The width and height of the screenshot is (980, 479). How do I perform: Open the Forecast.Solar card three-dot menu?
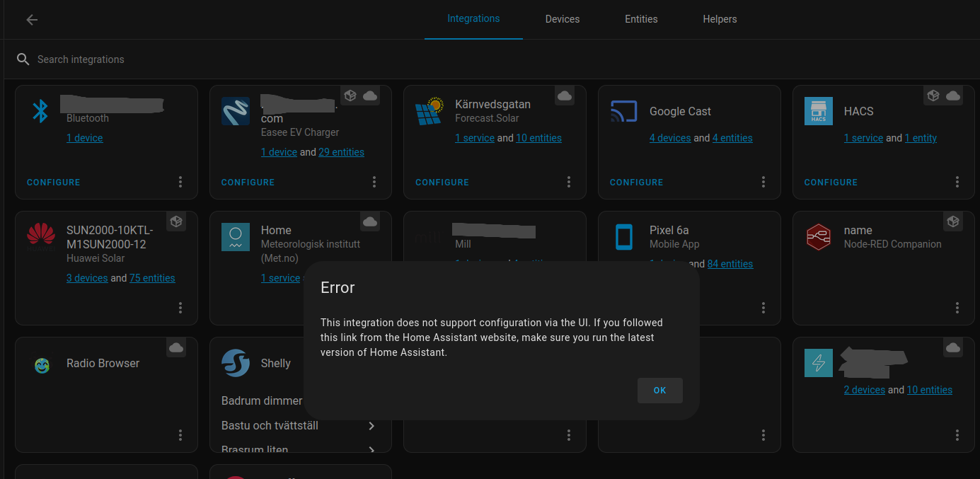(x=569, y=182)
